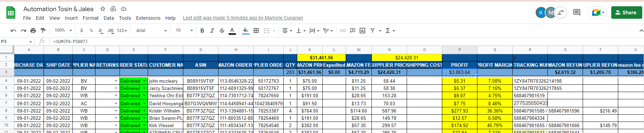Click the merge cells icon
The height and width of the screenshot is (133, 644).
267,31
